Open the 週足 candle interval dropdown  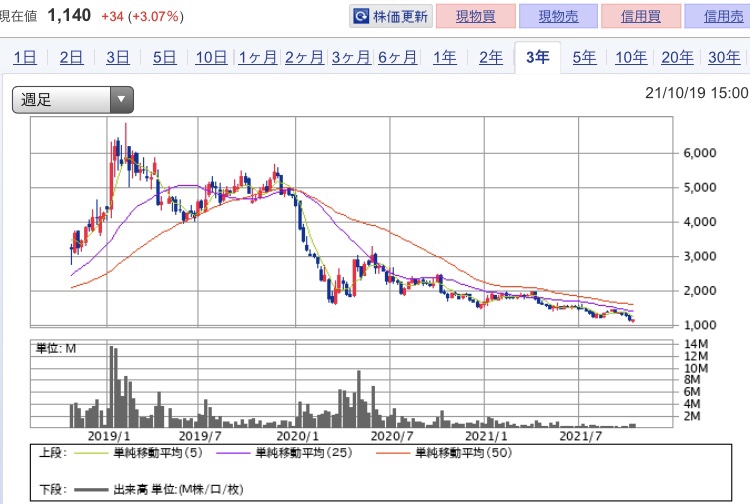tap(73, 100)
